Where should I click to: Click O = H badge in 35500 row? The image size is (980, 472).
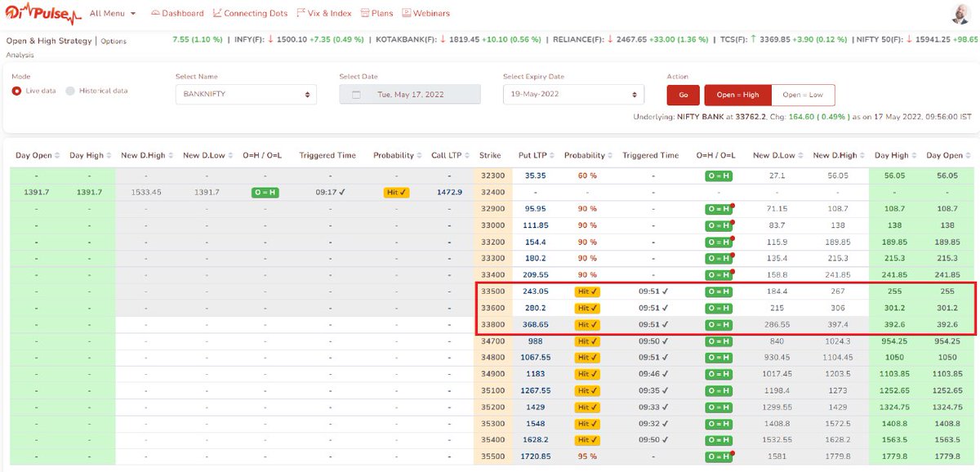point(719,456)
